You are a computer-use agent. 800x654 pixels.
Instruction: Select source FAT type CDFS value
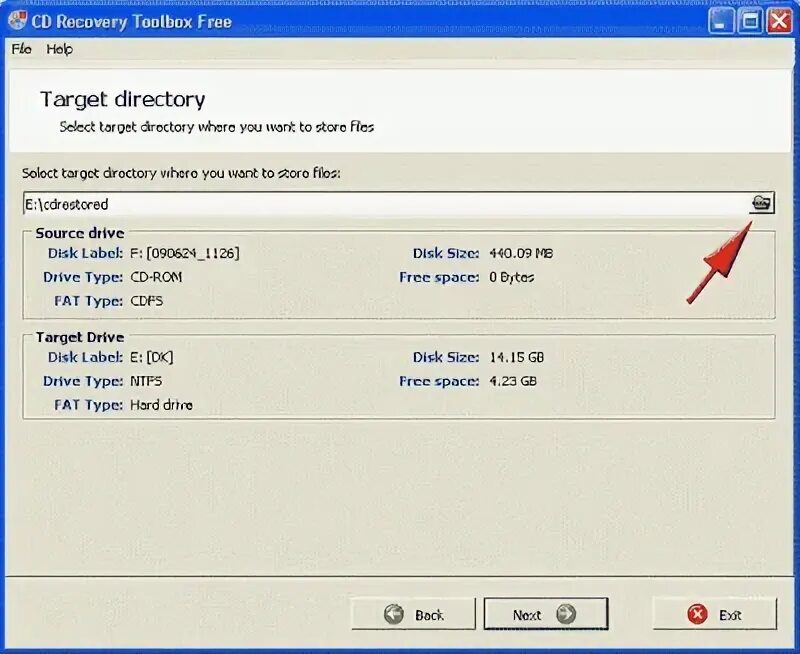point(146,301)
